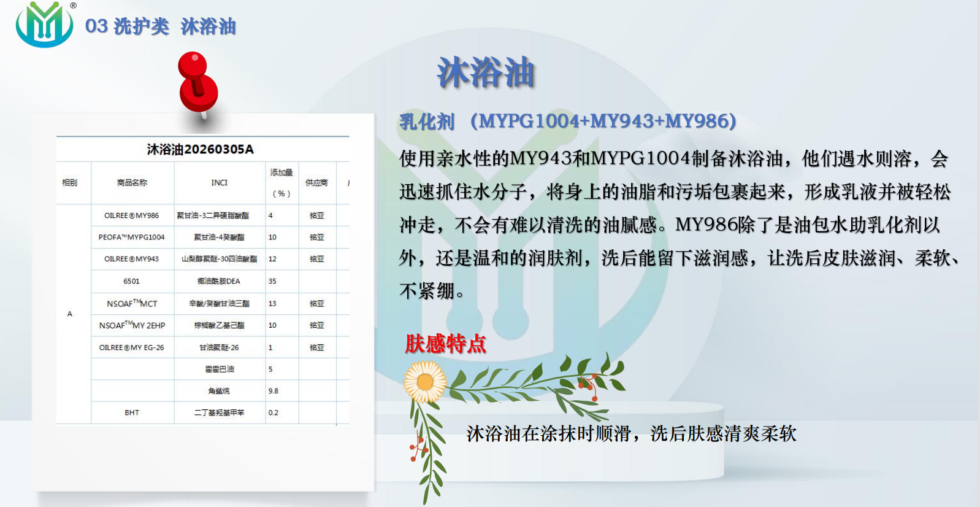Click the paragraph line starting "冲走，不会有难以清洗"
980x507 pixels.
point(670,225)
